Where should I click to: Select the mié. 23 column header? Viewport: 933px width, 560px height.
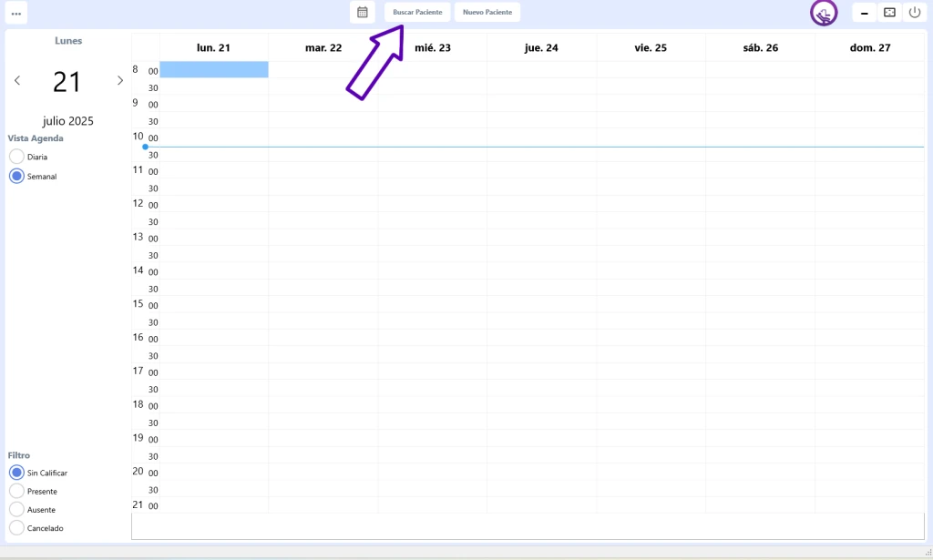tap(432, 47)
